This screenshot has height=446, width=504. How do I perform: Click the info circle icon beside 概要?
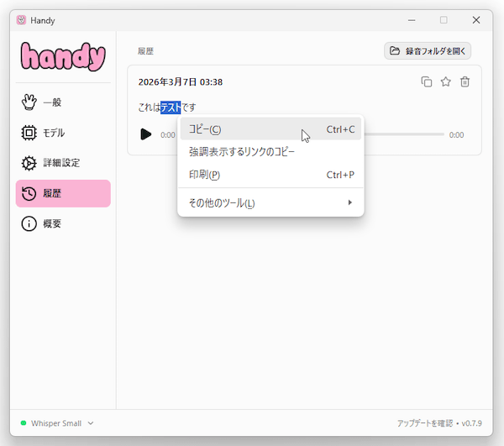(x=29, y=223)
